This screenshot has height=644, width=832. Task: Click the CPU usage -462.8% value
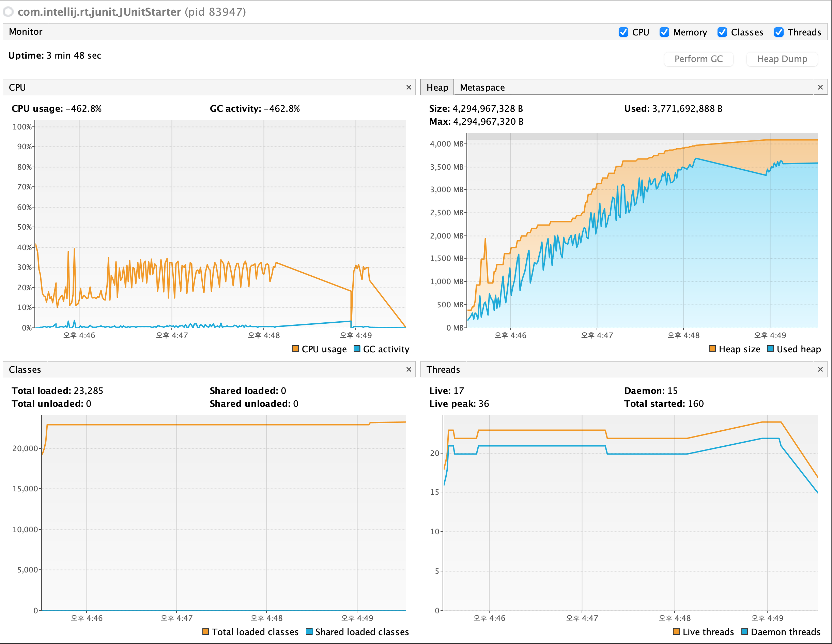pyautogui.click(x=83, y=109)
